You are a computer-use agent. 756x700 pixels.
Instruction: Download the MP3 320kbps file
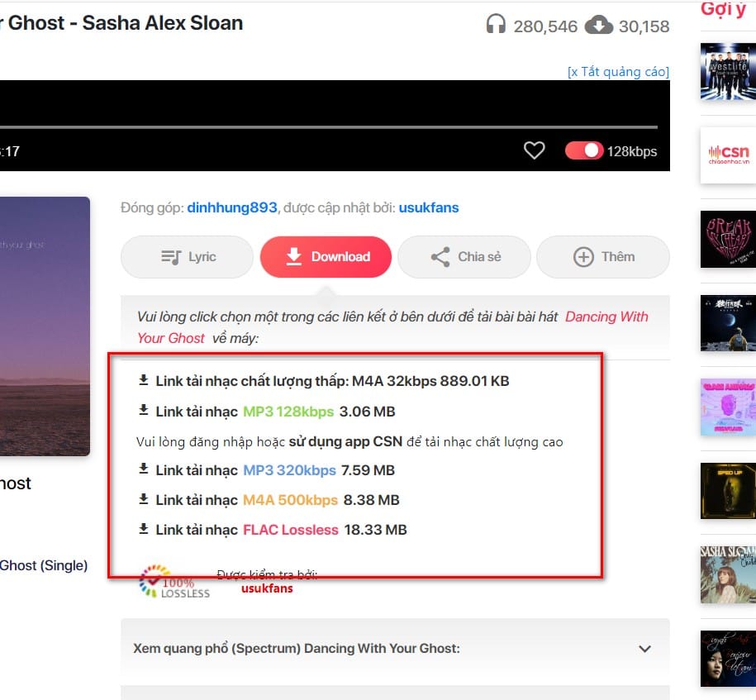(289, 470)
